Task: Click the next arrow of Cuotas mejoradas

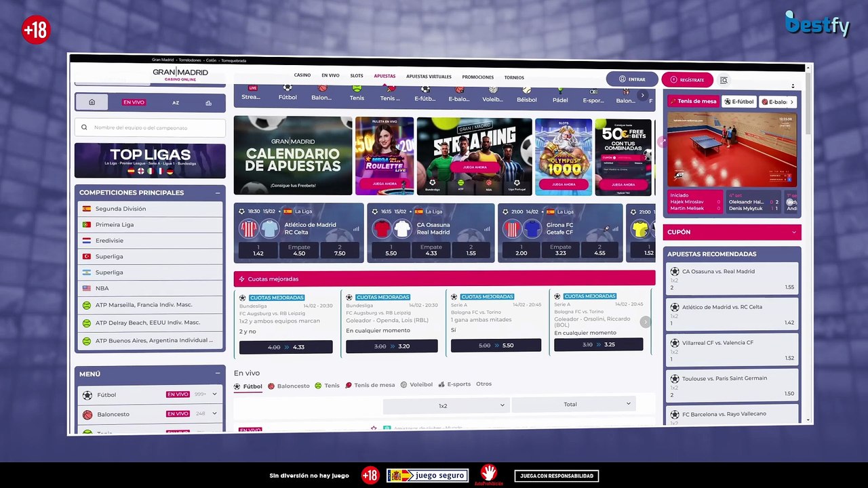Action: [x=646, y=323]
